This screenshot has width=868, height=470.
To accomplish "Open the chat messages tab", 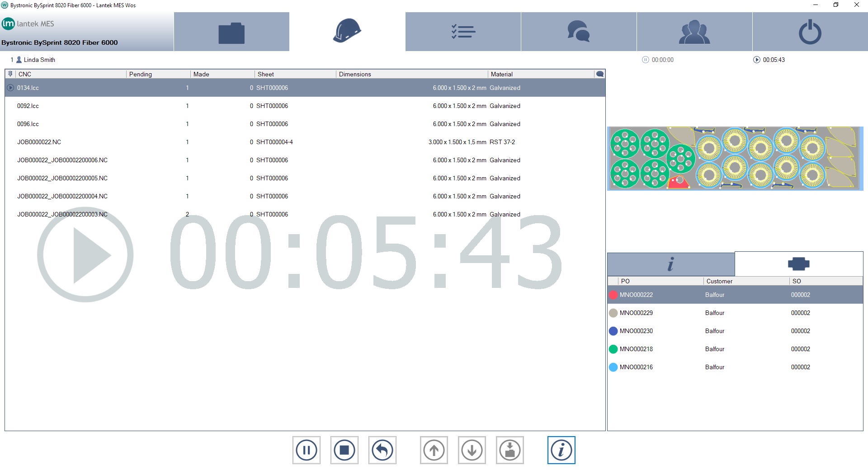I will pos(579,32).
